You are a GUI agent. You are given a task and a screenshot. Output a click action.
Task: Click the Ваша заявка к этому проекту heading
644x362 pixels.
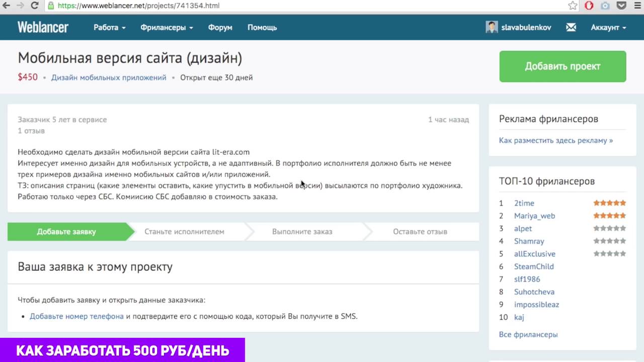coord(95,266)
